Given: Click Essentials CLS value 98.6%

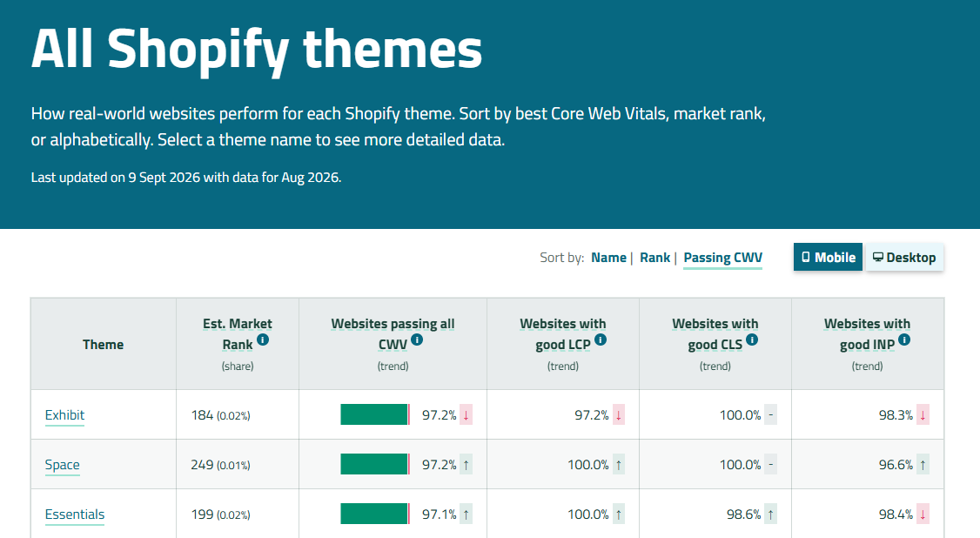Looking at the screenshot, I should coord(744,514).
